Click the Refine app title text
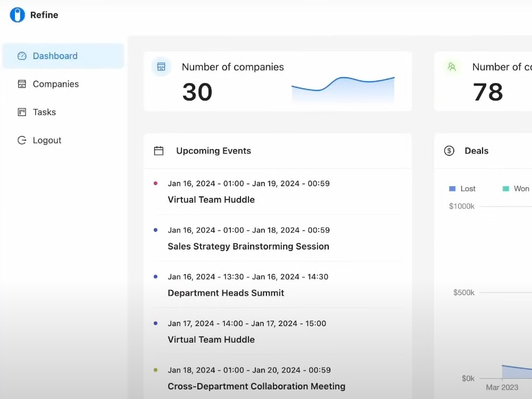Viewport: 532px width, 399px height. tap(44, 15)
